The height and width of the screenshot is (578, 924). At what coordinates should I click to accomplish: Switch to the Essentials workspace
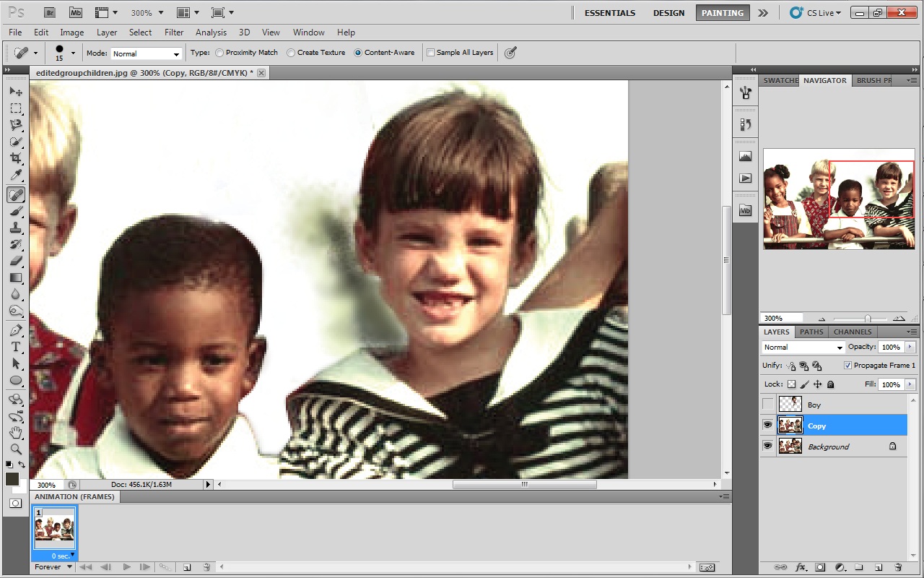click(x=610, y=13)
